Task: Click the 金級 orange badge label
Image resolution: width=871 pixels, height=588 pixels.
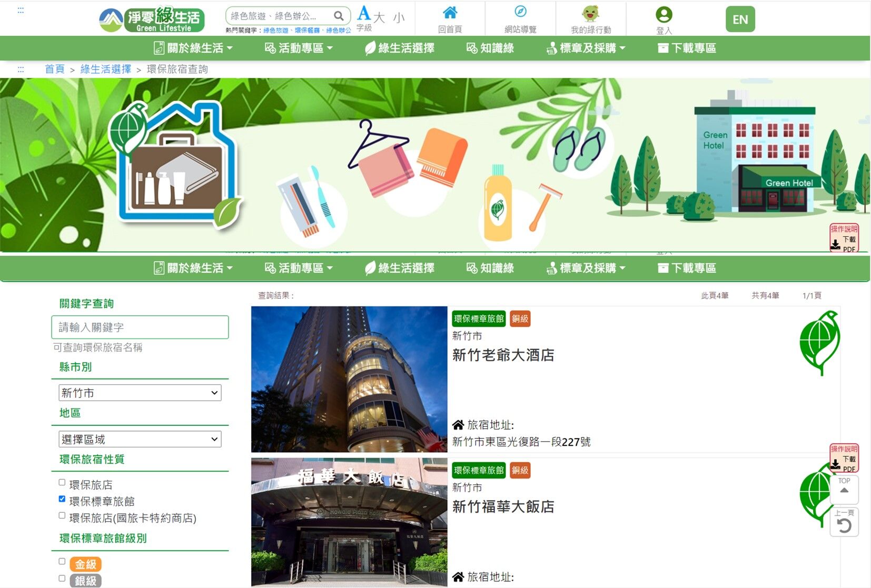Action: click(85, 564)
